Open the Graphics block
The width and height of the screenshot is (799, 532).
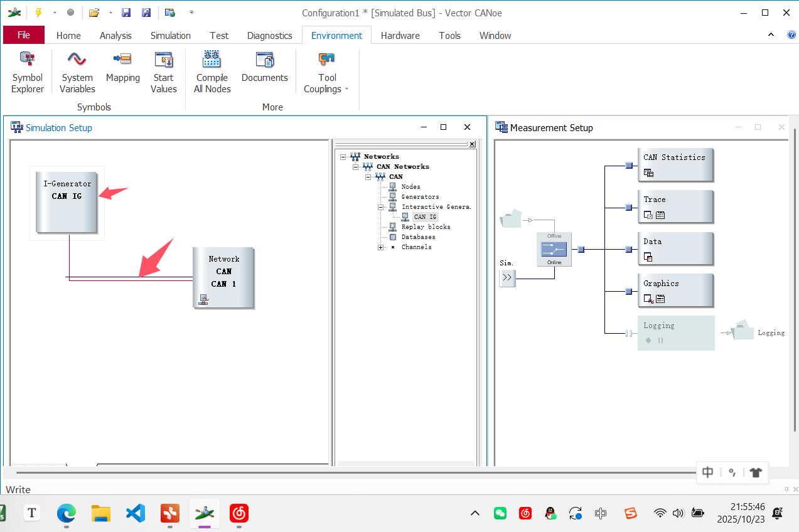pyautogui.click(x=676, y=290)
